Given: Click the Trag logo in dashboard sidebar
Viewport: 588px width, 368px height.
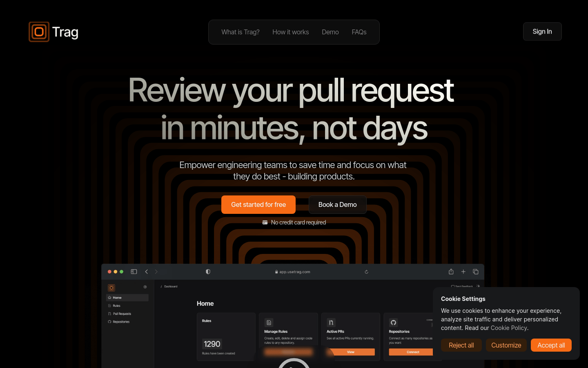Looking at the screenshot, I should point(111,288).
